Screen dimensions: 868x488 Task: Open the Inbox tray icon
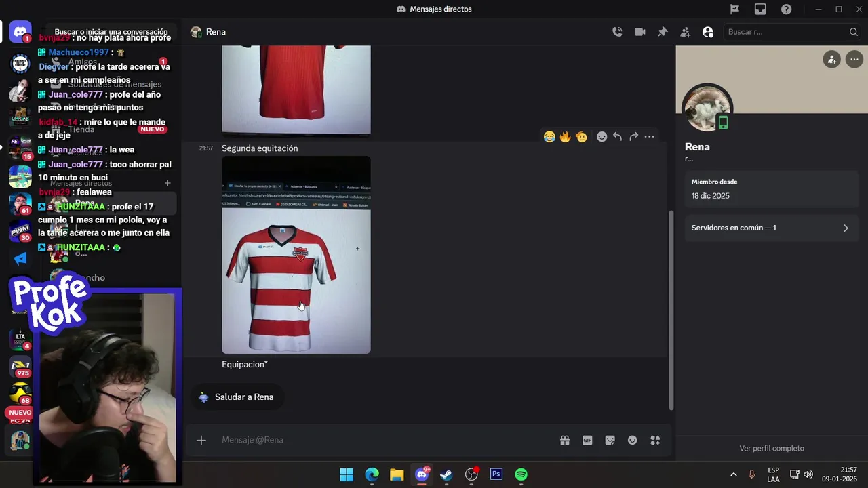pyautogui.click(x=760, y=9)
